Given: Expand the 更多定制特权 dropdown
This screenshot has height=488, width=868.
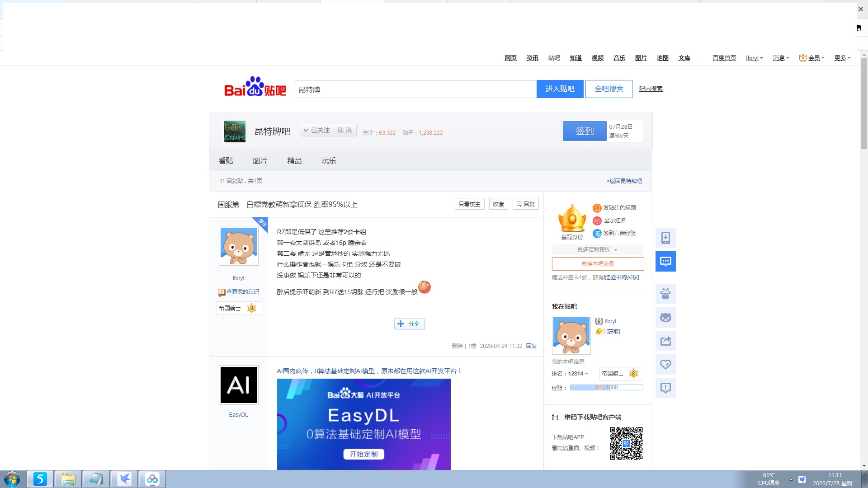Looking at the screenshot, I should coord(597,249).
